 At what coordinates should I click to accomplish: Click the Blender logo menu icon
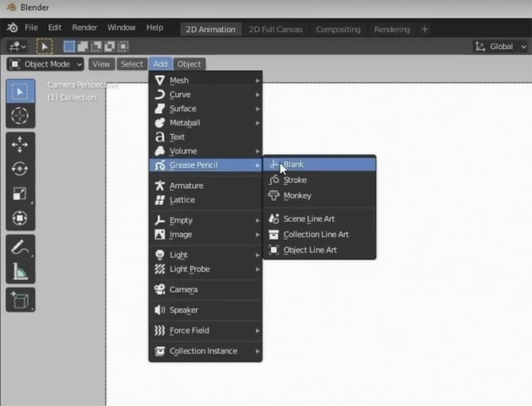[x=12, y=28]
